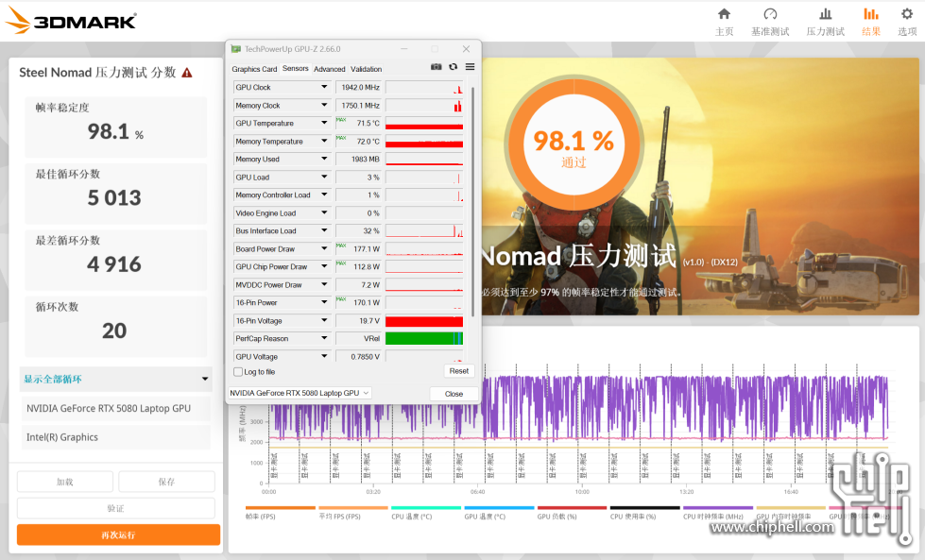The width and height of the screenshot is (925, 560).
Task: Click the worst loop score 4 916
Action: pos(114,264)
